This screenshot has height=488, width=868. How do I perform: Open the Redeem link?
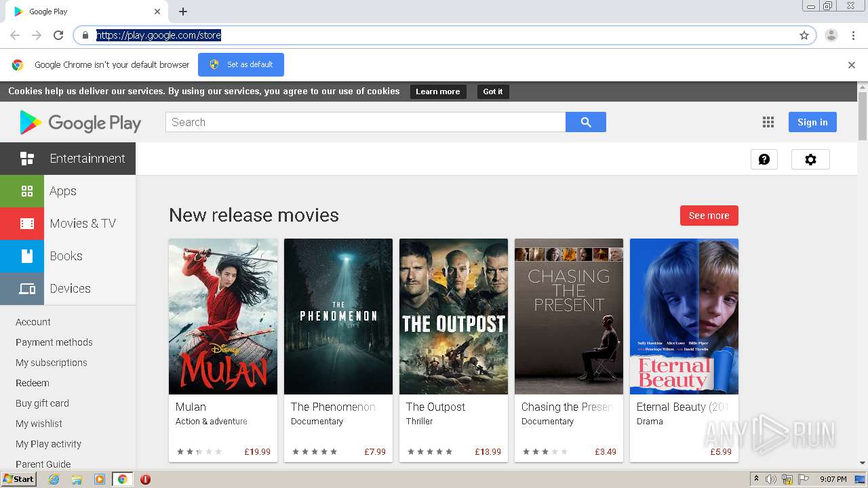tap(33, 383)
